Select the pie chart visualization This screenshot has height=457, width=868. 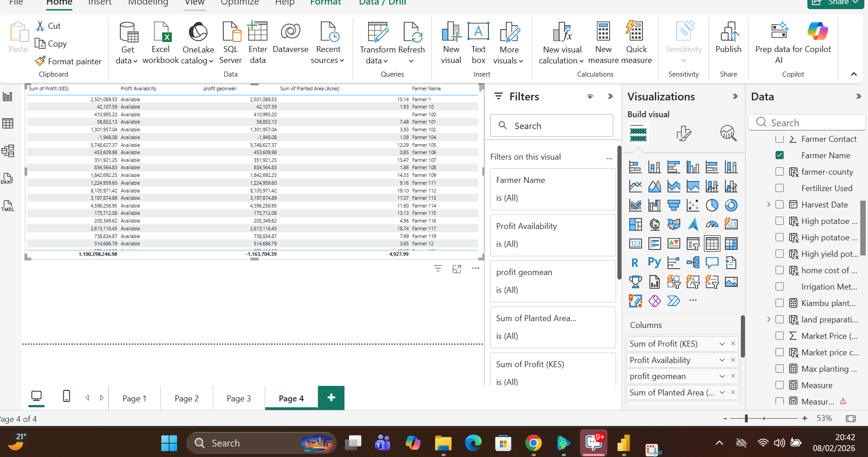(x=712, y=206)
